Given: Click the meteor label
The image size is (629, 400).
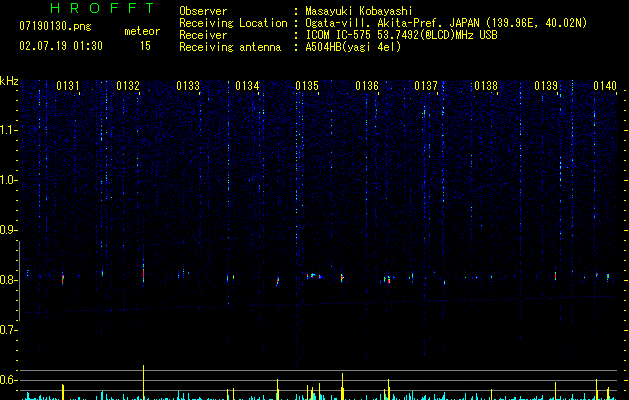Looking at the screenshot, I should point(142,31).
